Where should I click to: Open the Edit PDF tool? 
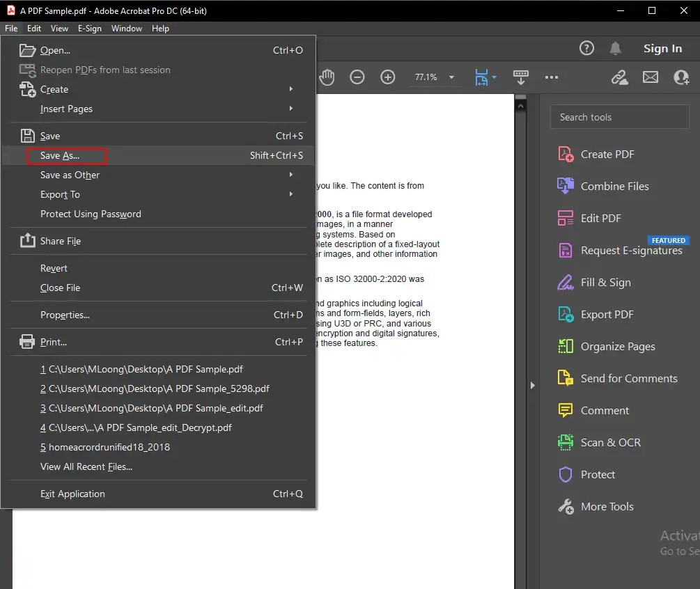[589, 218]
